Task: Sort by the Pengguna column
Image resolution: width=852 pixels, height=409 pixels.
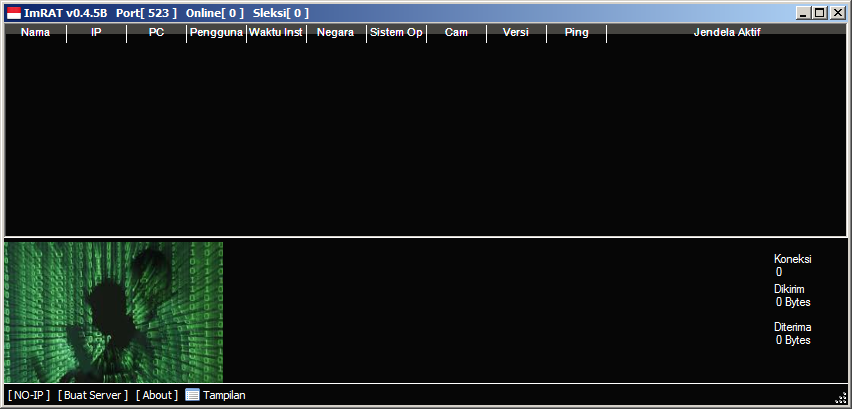Action: click(216, 33)
